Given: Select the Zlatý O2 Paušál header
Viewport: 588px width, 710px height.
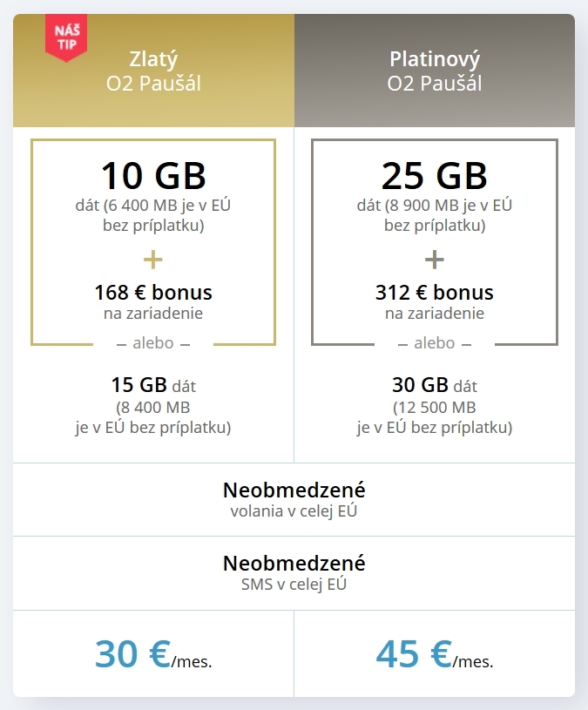Looking at the screenshot, I should [x=153, y=71].
